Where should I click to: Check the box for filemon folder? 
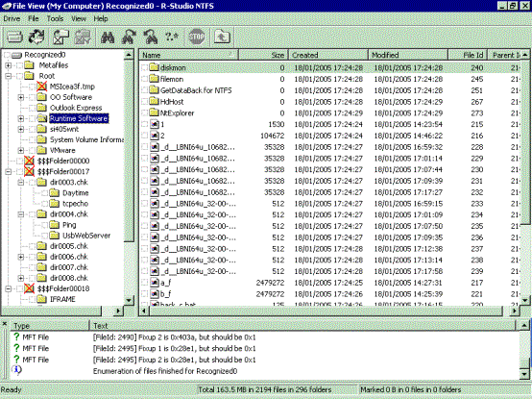[x=145, y=79]
